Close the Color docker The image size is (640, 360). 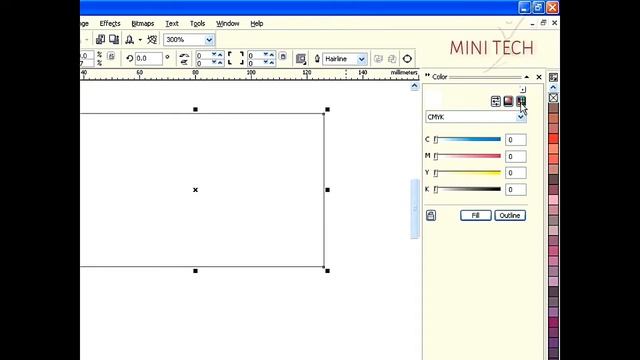pos(539,77)
